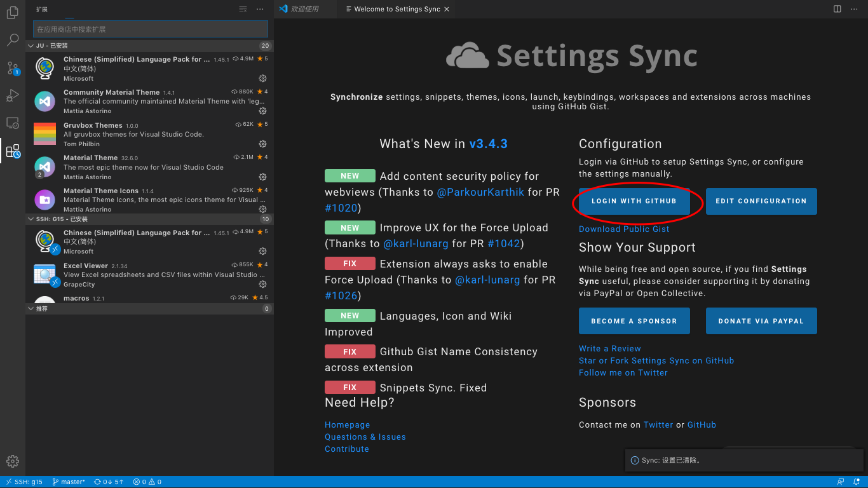868x488 pixels.
Task: Open the Run and Debug icon
Action: click(12, 95)
